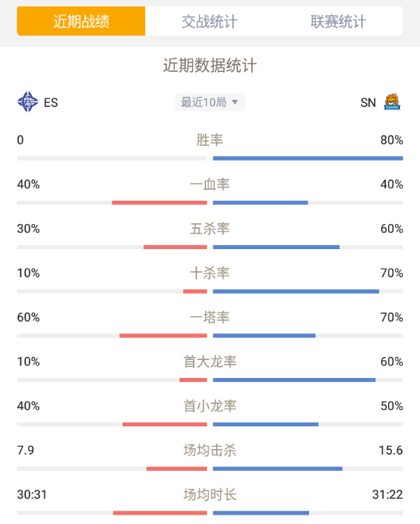Expand the 最近10局 dropdown arrow
The width and height of the screenshot is (420, 524).
(235, 102)
